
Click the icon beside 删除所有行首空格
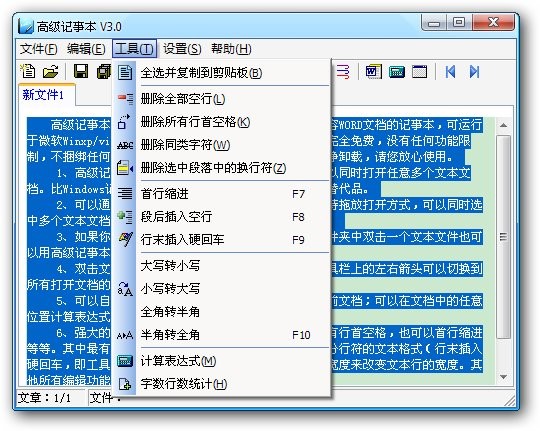(x=124, y=122)
